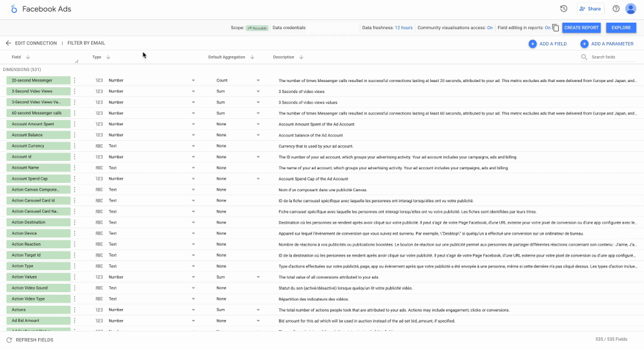Click Filter by Email
This screenshot has height=349, width=644.
(87, 43)
